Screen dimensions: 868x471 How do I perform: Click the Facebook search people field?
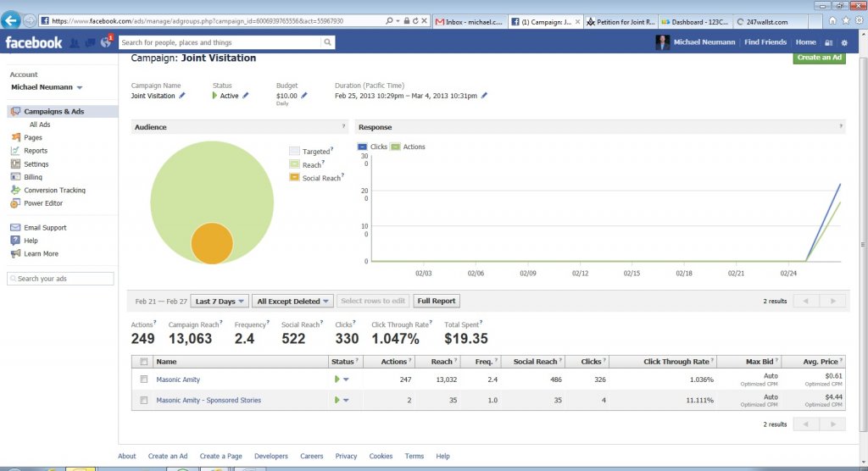pos(220,42)
